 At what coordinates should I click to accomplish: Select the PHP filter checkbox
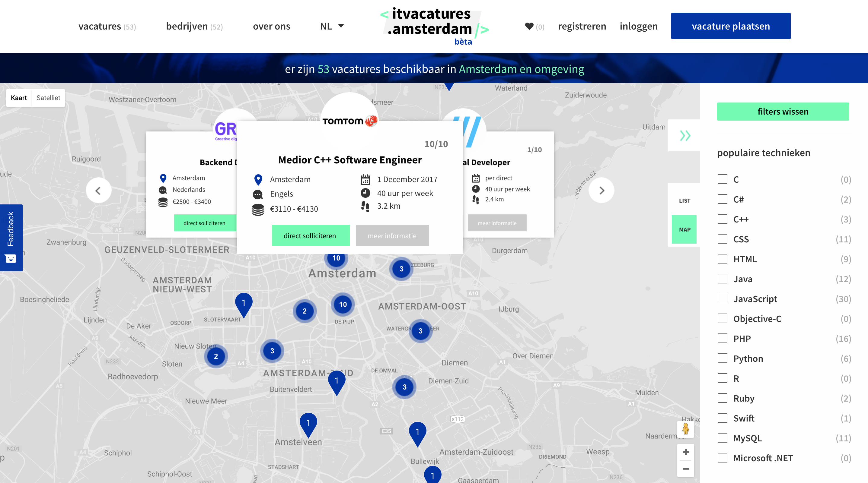tap(722, 338)
